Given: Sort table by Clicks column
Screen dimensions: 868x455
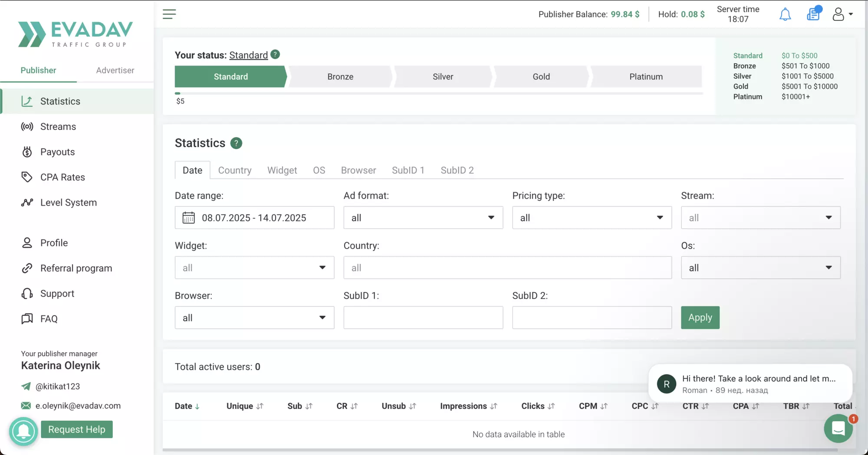Looking at the screenshot, I should click(538, 406).
